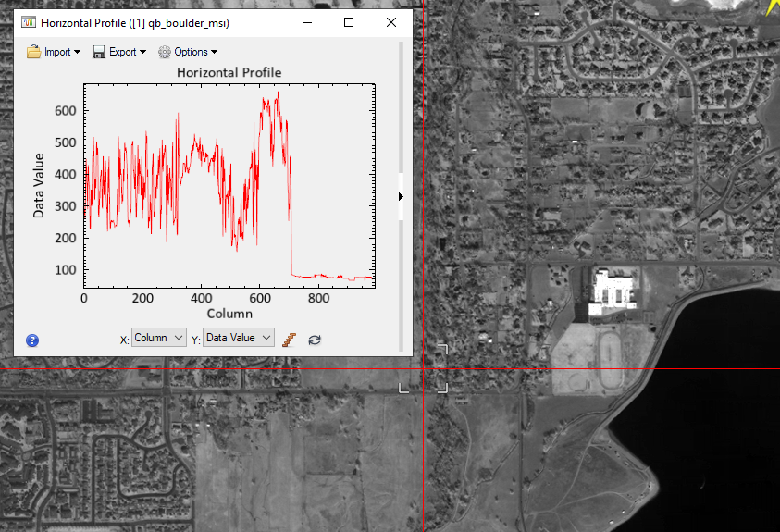Click the blue help question mark icon
This screenshot has height=532, width=780.
click(x=32, y=340)
